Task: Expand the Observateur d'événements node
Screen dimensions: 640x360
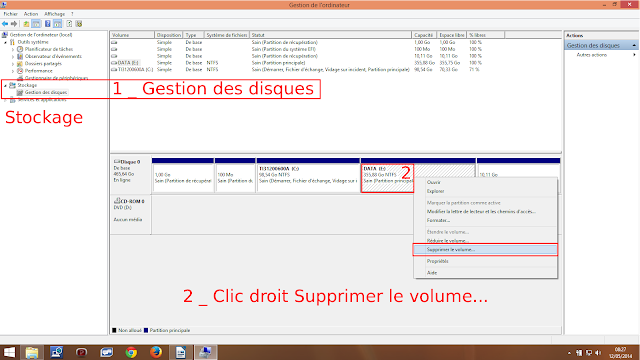Action: tap(13, 57)
